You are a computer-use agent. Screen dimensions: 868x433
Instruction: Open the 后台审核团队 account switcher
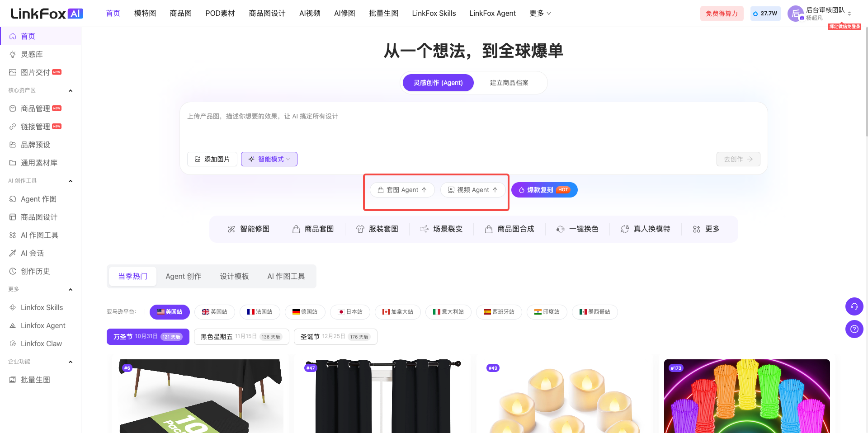pos(820,14)
